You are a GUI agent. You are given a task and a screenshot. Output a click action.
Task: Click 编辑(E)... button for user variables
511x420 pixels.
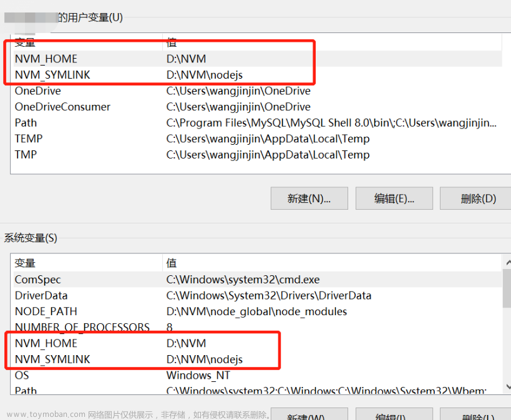tap(394, 198)
